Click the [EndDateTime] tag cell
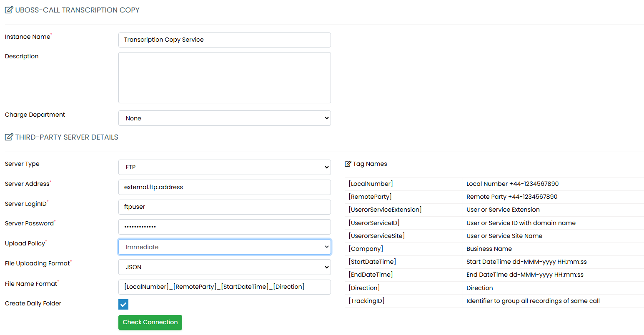Screen dimensions: 644x335 tap(404, 275)
